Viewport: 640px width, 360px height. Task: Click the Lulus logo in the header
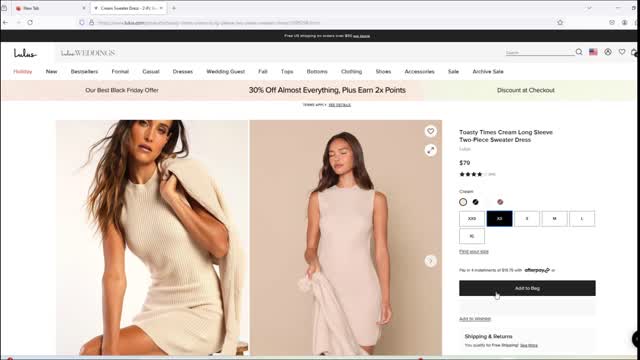pyautogui.click(x=25, y=53)
